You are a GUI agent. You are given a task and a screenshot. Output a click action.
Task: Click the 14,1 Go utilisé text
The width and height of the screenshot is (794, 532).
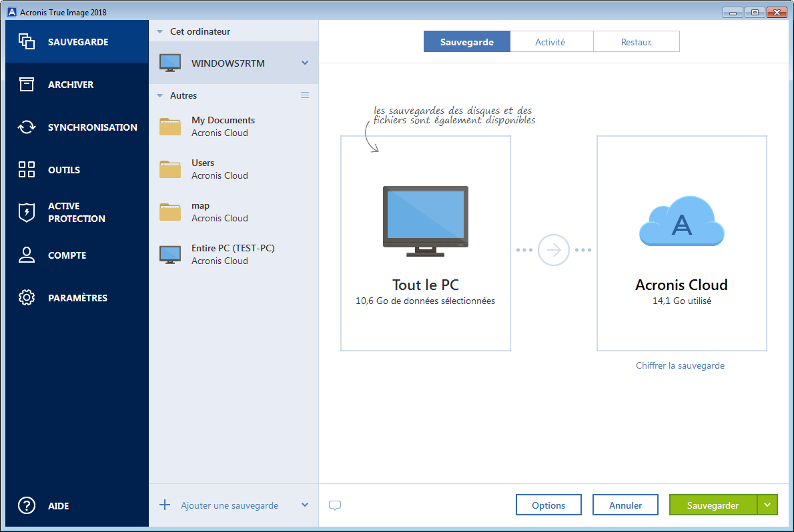(x=682, y=301)
